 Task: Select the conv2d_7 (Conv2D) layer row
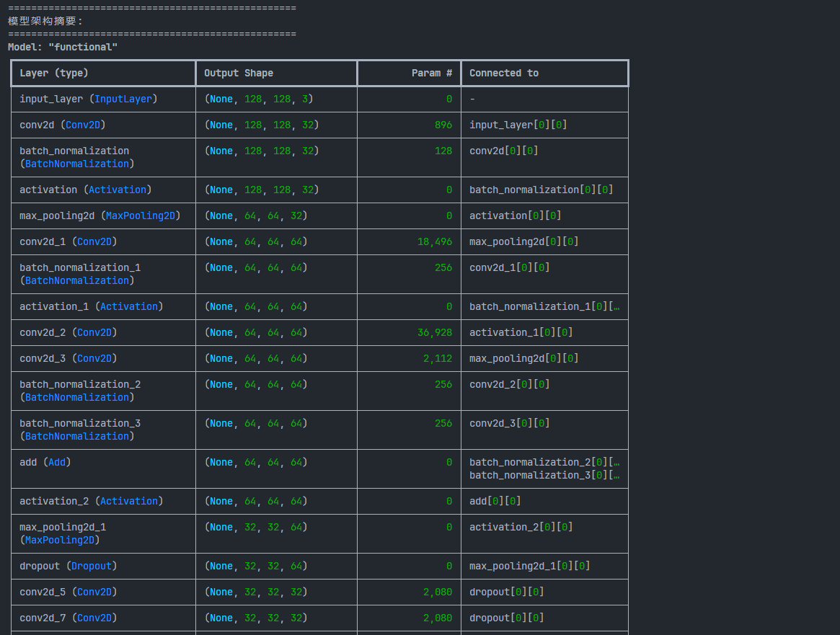(x=68, y=618)
